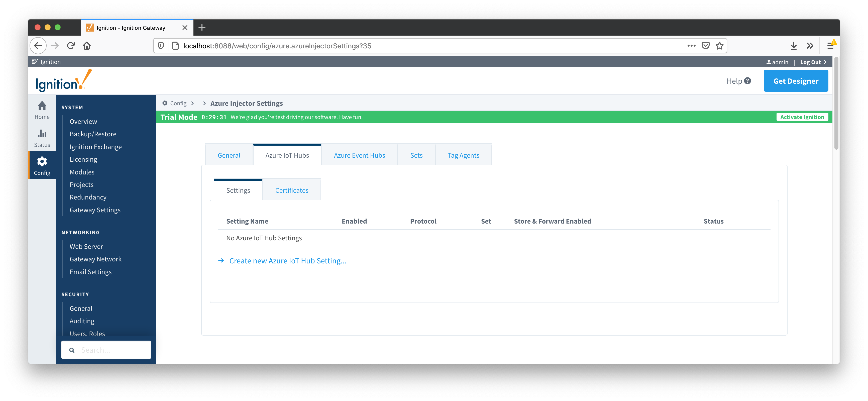868x401 pixels.
Task: Switch to Azure Event Hubs tab
Action: pyautogui.click(x=359, y=155)
